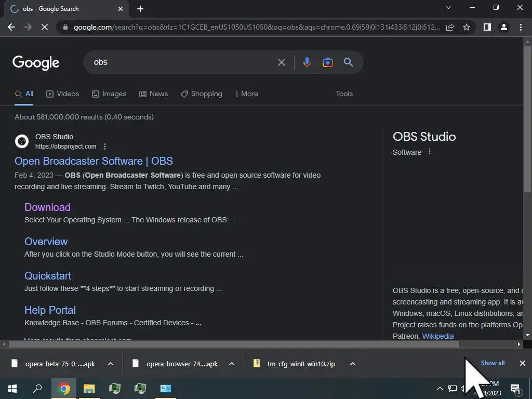Image resolution: width=532 pixels, height=399 pixels.
Task: Select the All results tab
Action: 24,94
